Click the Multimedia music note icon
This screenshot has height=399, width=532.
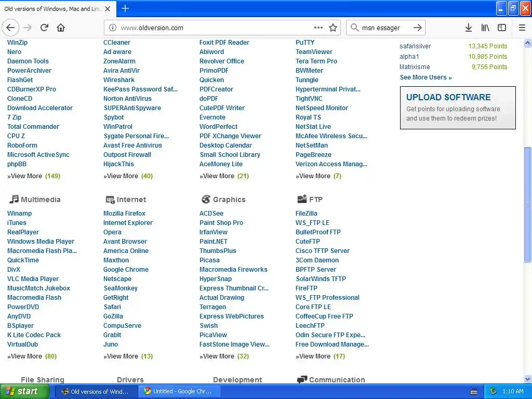14,199
